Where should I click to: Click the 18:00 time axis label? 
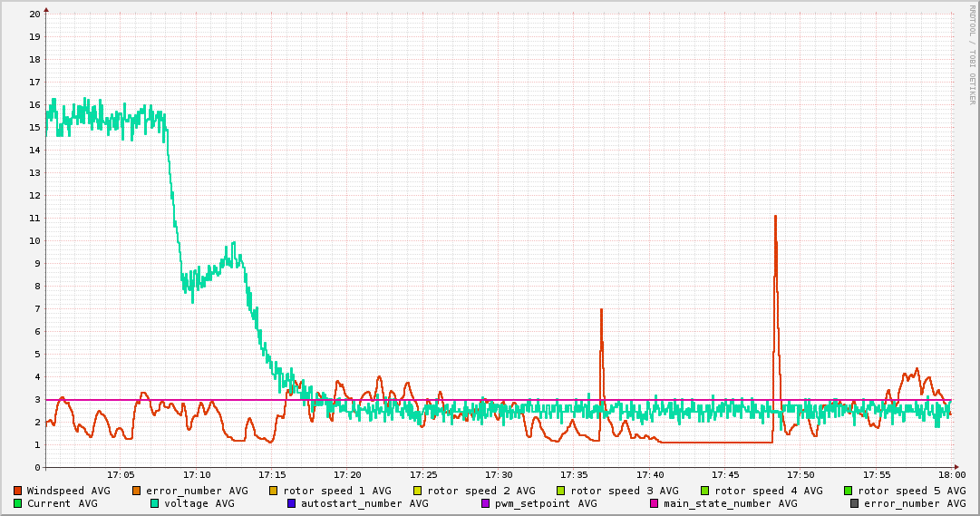pyautogui.click(x=952, y=474)
